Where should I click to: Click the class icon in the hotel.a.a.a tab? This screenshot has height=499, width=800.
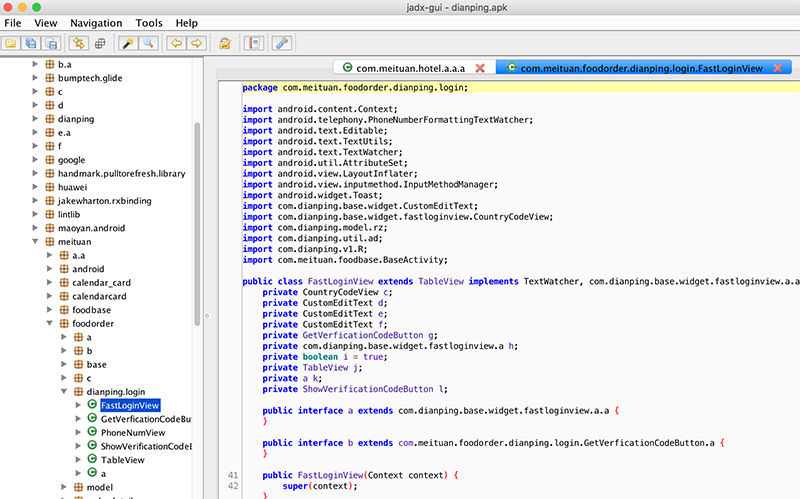point(347,67)
